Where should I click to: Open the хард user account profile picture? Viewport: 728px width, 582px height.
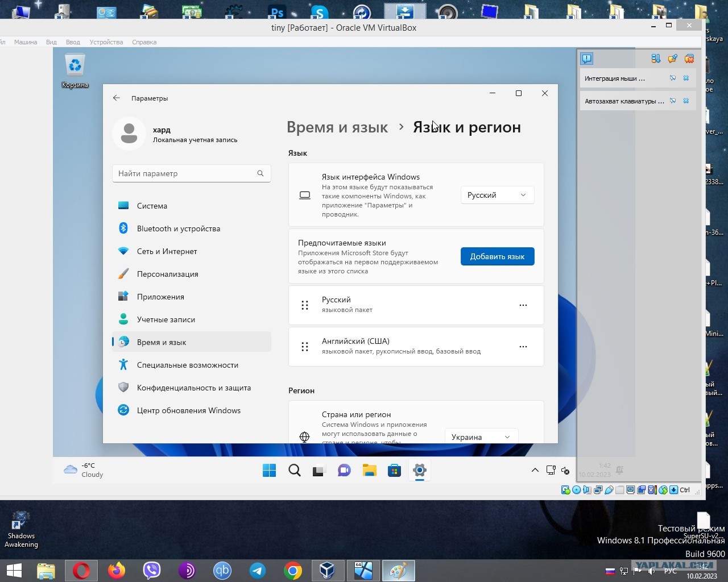tap(129, 134)
